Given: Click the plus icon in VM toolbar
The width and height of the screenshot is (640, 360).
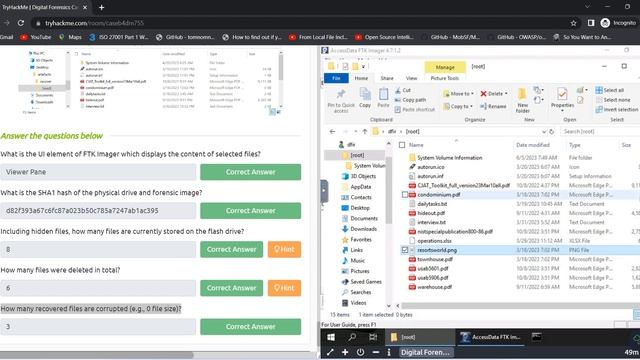Looking at the screenshot, I should [345, 352].
